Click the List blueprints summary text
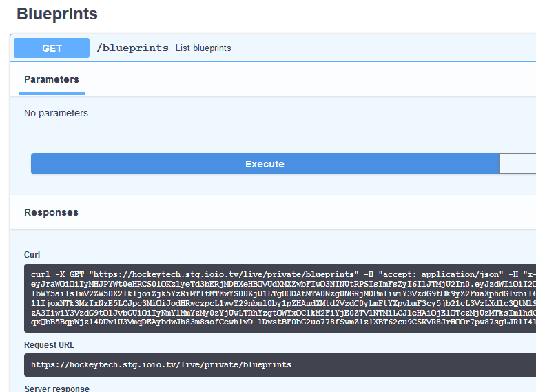Viewport: 536px width, 392px height. 203,48
